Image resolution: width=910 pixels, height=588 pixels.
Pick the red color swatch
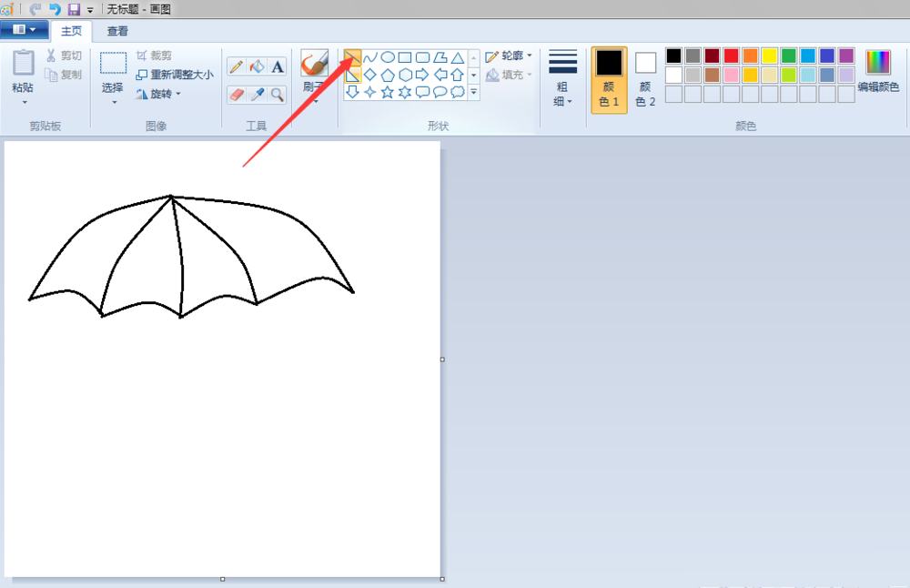(731, 56)
